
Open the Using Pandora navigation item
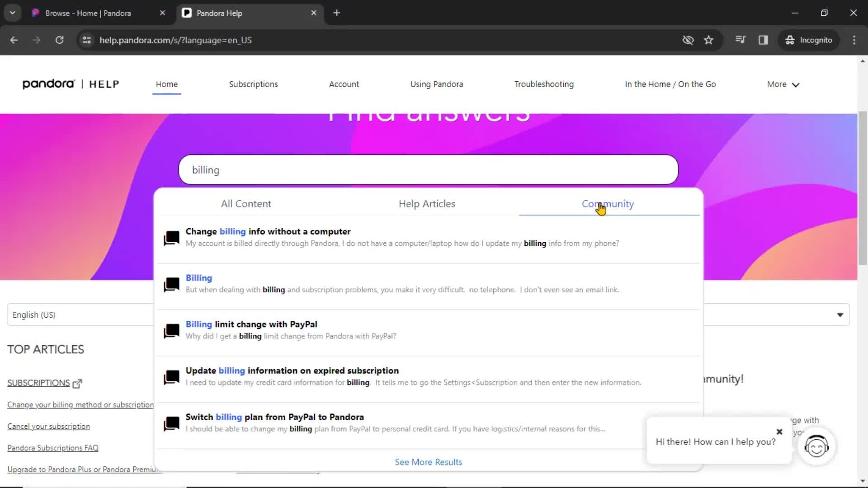coord(436,84)
